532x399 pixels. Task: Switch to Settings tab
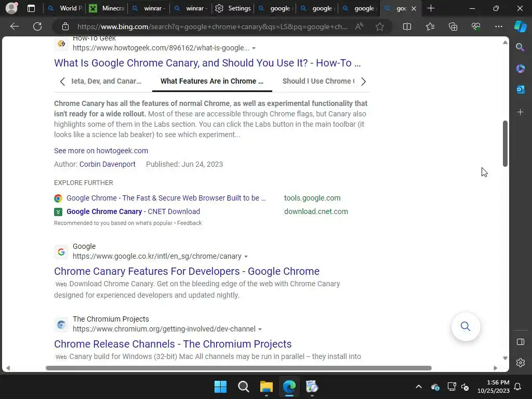233,8
